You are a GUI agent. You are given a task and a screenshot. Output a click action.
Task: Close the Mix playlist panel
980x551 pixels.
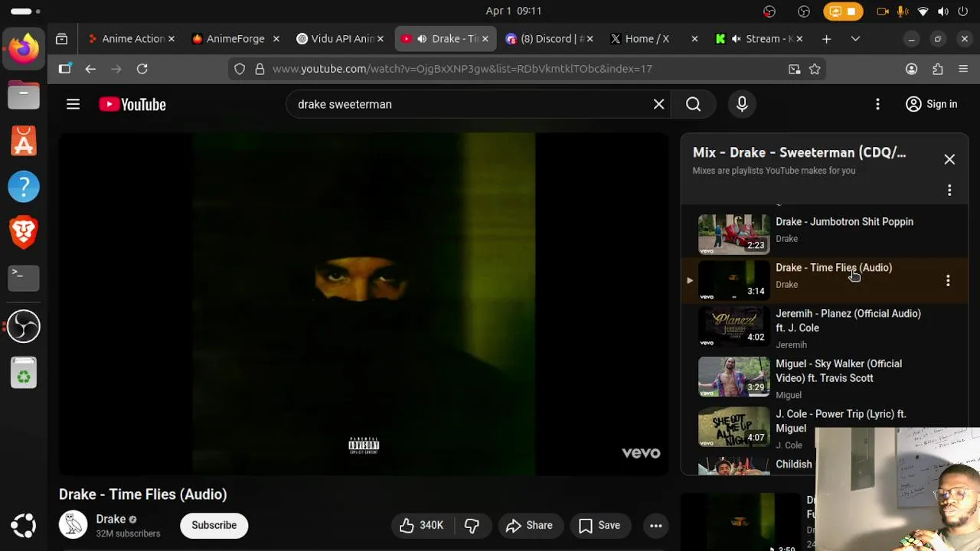949,159
